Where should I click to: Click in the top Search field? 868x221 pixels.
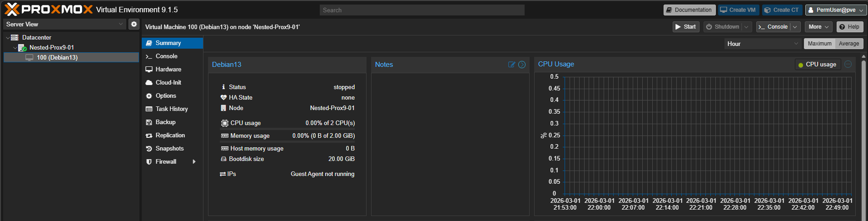click(422, 10)
